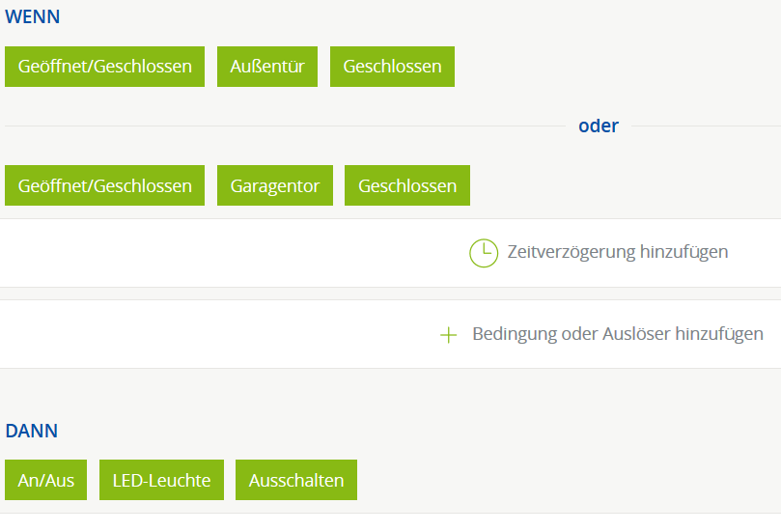
Task: Select the Außentür device tag
Action: [x=267, y=67]
